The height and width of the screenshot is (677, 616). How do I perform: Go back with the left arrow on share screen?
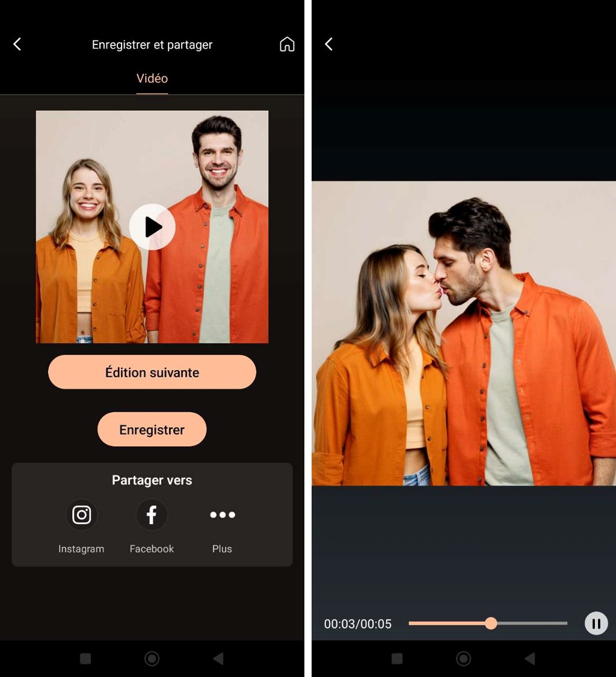click(17, 44)
